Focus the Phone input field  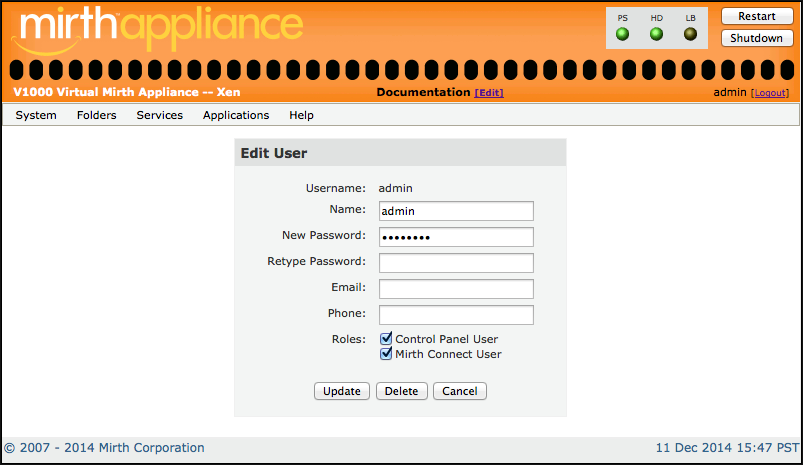click(x=456, y=315)
